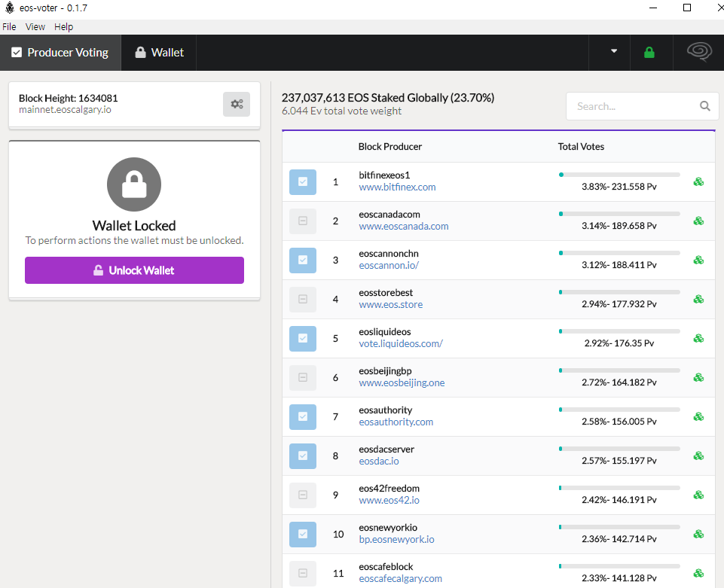Toggle vote checkbox for eos42freedom
The height and width of the screenshot is (588, 724).
(x=303, y=495)
